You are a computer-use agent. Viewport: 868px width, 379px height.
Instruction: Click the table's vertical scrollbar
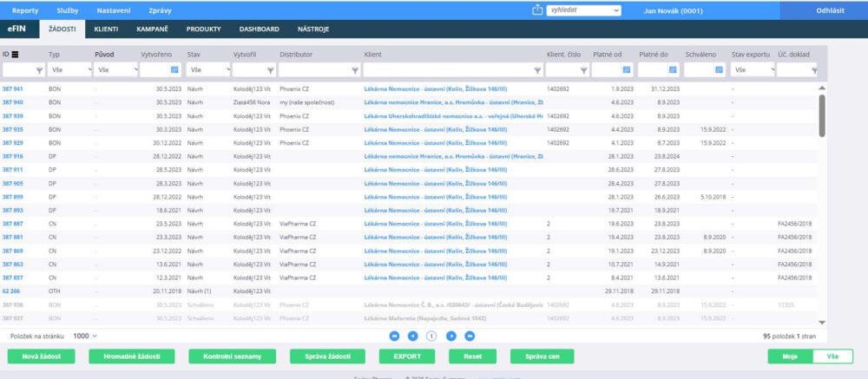coord(822,116)
